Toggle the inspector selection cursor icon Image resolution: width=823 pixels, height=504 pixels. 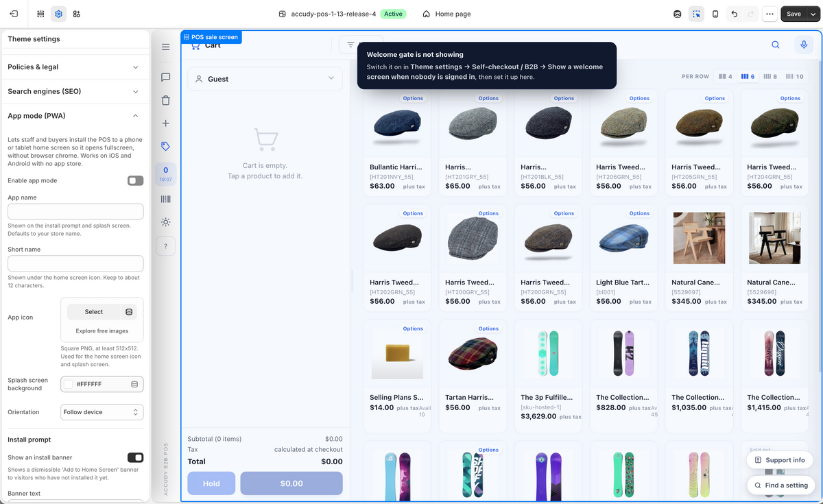(x=696, y=14)
